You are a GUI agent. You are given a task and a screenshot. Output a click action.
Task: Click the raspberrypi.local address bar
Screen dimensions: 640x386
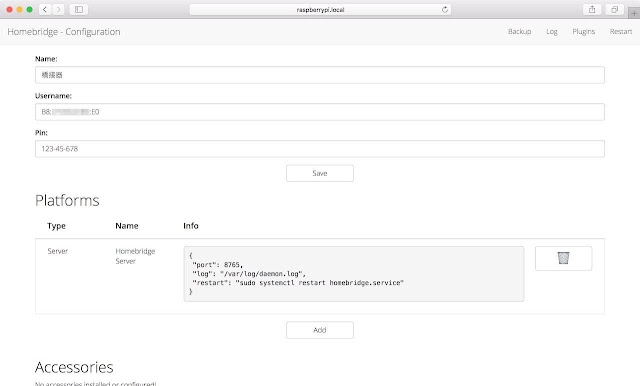point(320,9)
